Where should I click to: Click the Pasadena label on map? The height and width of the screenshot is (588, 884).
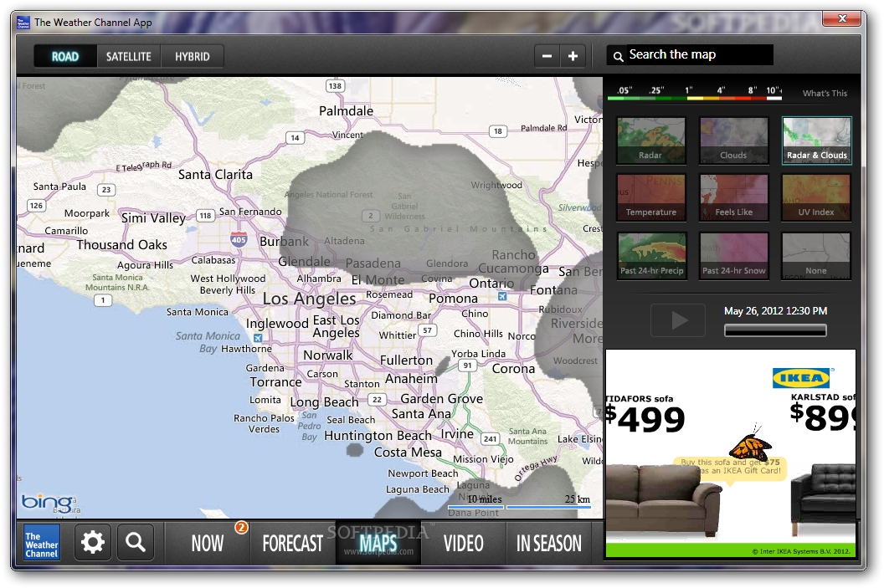[x=373, y=263]
